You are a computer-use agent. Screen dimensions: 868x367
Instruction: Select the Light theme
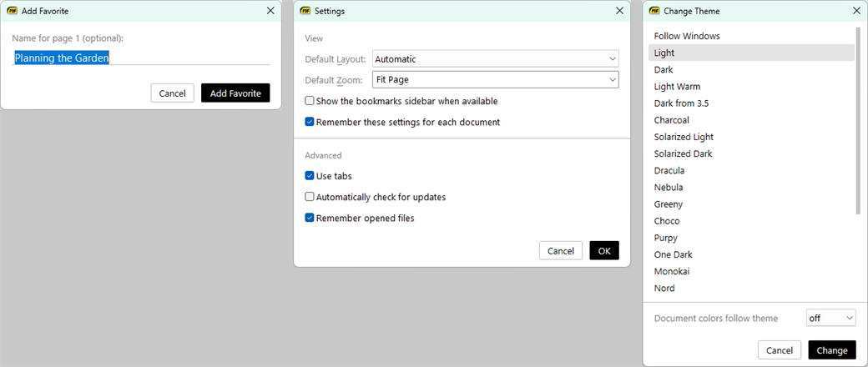[x=751, y=53]
